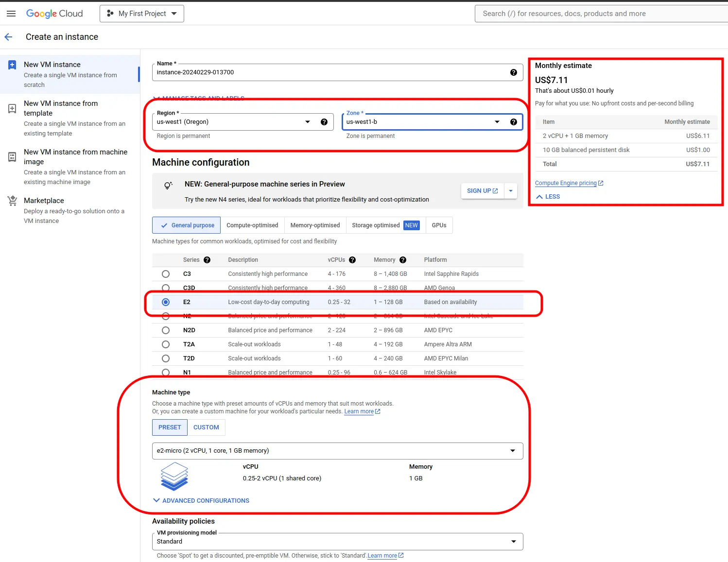Screen dimensions: 728x562
Task: Click the '10 GB balanced persistent disk' item
Action: tap(586, 150)
